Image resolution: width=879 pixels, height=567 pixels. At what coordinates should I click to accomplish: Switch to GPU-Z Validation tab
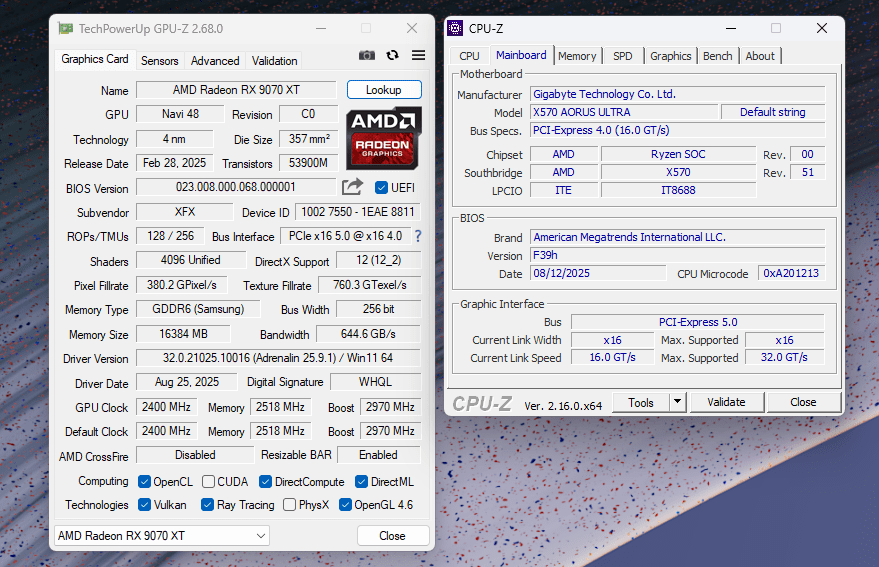(x=274, y=61)
